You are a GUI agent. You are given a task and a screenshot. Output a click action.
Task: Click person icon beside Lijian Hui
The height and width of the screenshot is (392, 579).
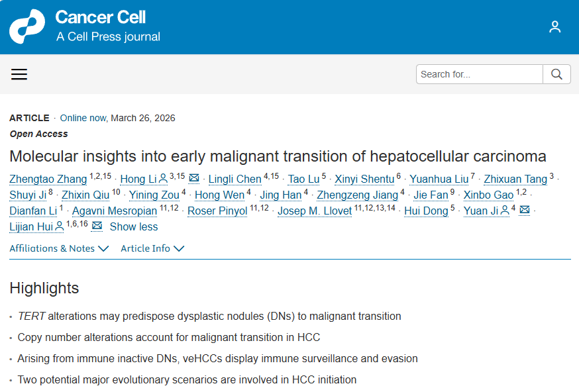[60, 226]
